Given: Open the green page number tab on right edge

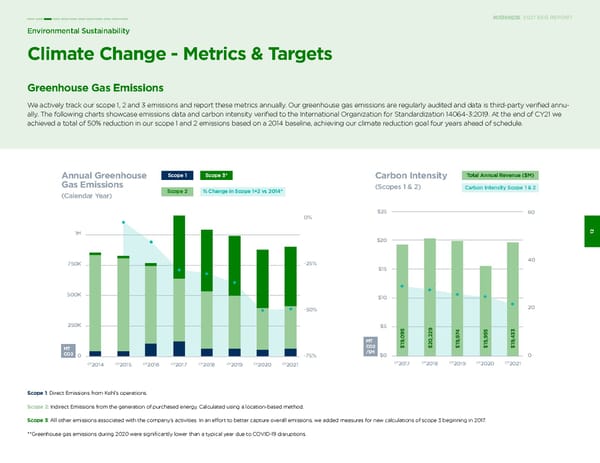Looking at the screenshot, I should [594, 233].
